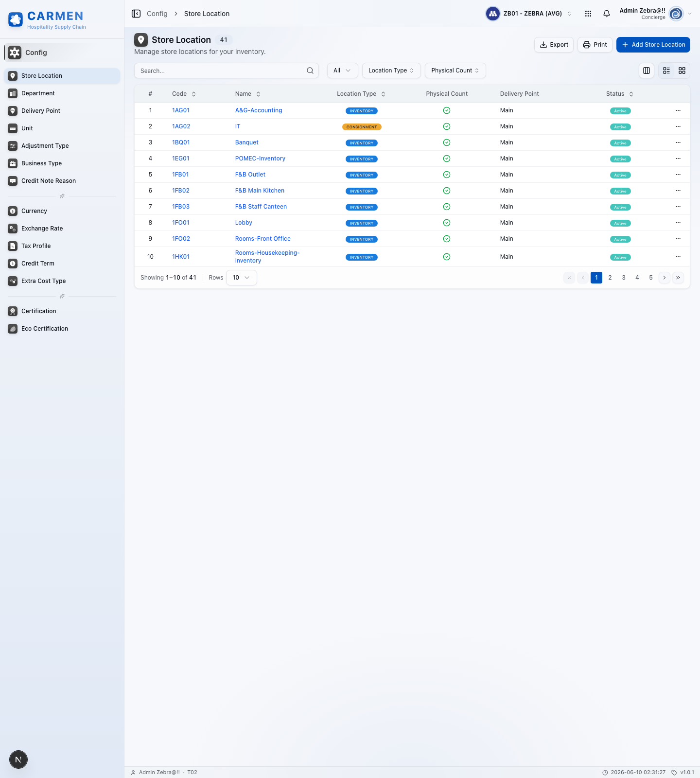Click Certification in sidebar

(x=62, y=311)
